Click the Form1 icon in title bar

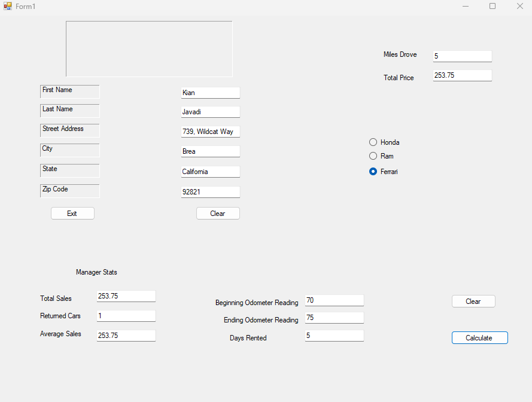pyautogui.click(x=8, y=6)
